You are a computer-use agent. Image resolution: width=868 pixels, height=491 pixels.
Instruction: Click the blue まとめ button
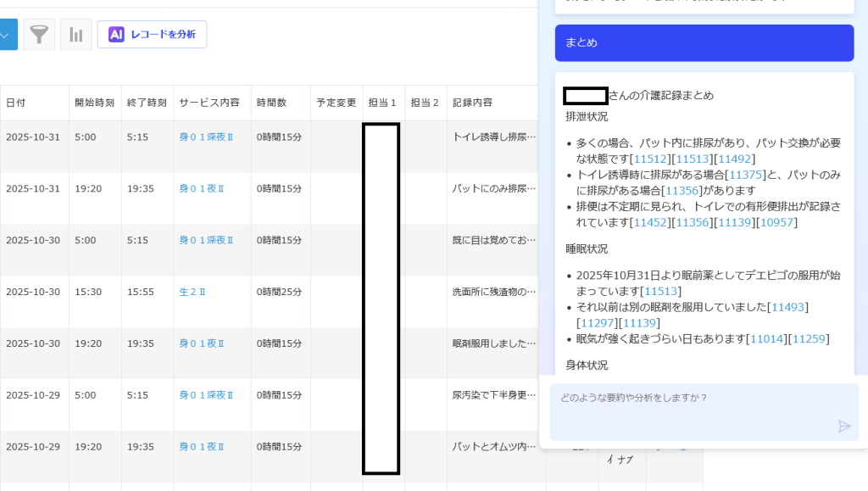pos(704,43)
